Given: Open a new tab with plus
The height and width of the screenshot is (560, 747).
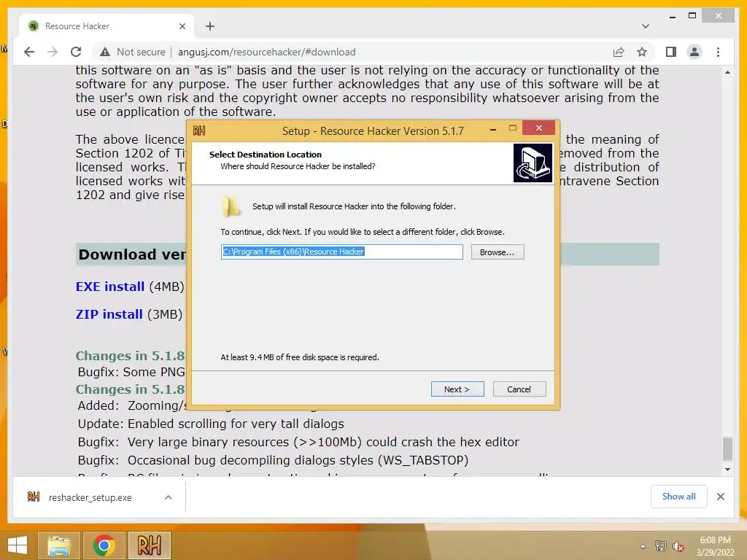Looking at the screenshot, I should coord(210,26).
